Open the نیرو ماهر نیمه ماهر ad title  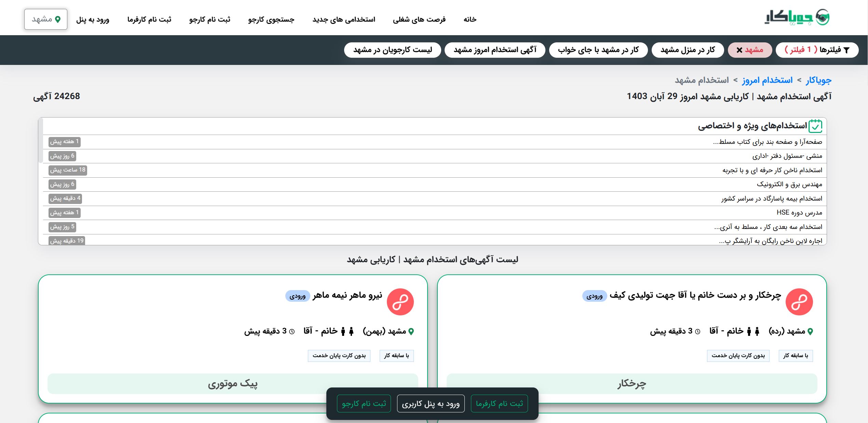coord(347,295)
